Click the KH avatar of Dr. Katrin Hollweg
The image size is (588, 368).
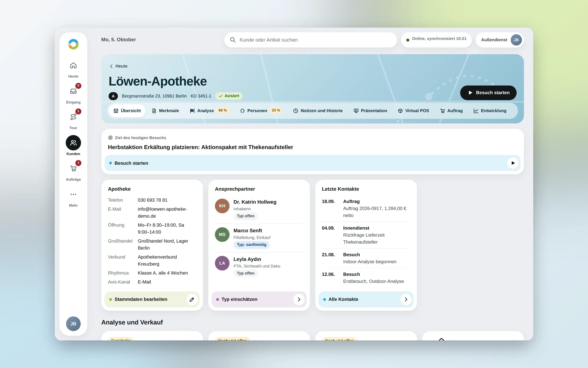[222, 206]
